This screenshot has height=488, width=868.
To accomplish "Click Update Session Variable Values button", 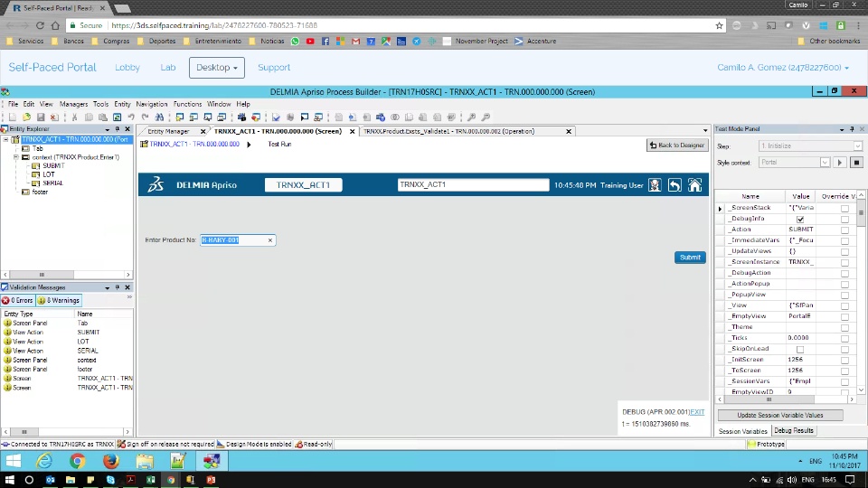I will pyautogui.click(x=780, y=415).
